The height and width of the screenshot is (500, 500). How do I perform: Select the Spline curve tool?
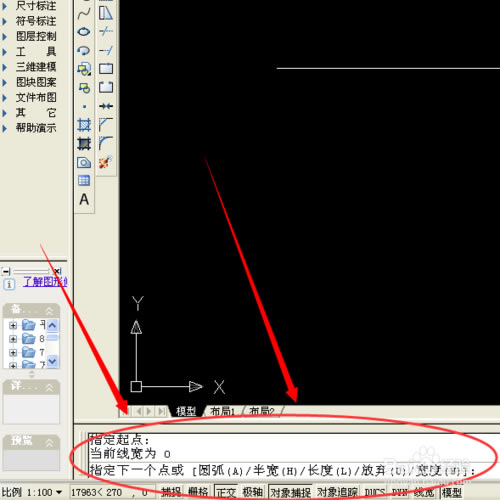tap(84, 14)
